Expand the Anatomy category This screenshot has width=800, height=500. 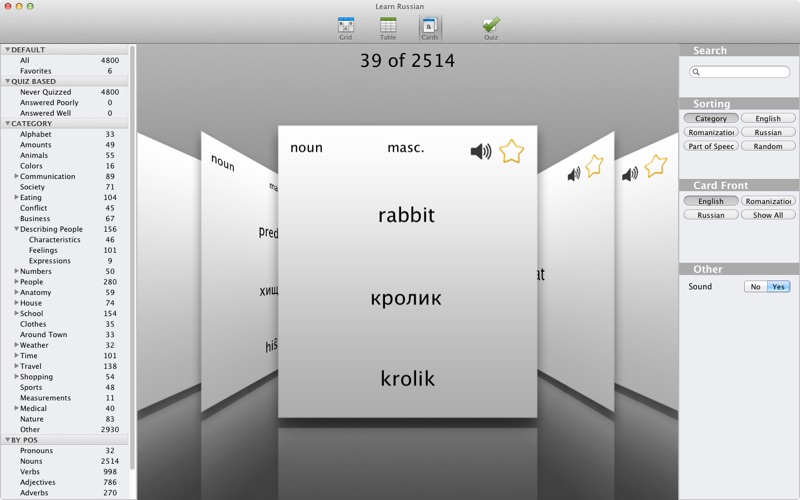pyautogui.click(x=16, y=292)
